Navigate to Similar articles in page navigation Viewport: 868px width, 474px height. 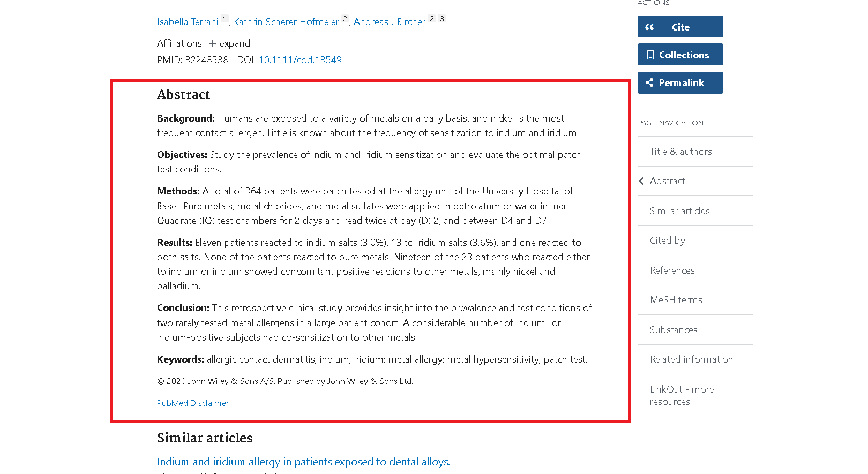[x=679, y=211]
